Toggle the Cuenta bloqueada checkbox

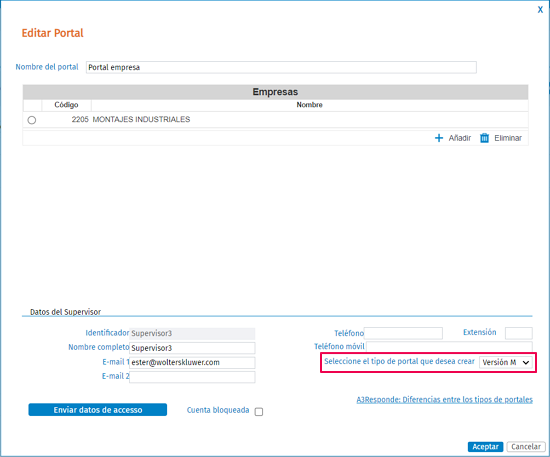tap(259, 411)
